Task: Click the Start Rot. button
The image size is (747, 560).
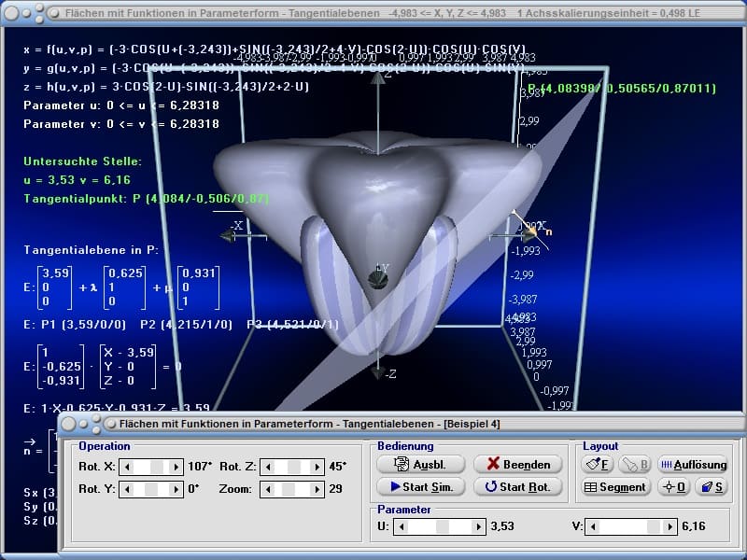Action: click(518, 486)
